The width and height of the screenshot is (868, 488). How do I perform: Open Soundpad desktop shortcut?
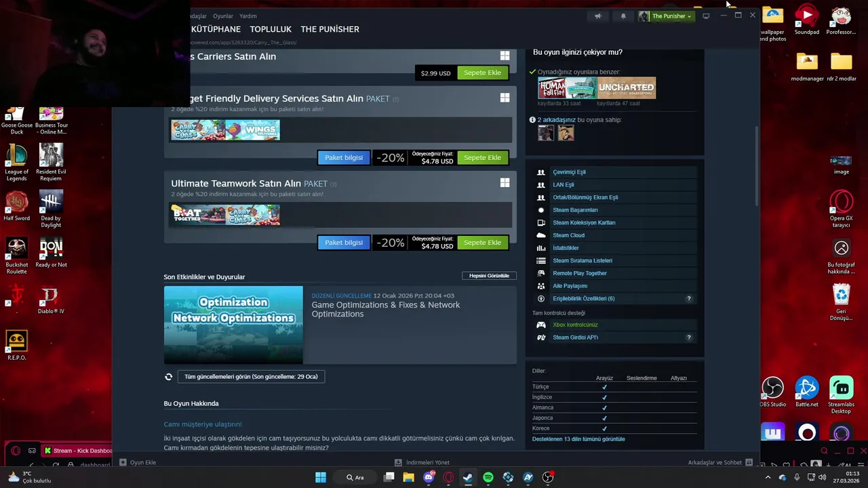tap(807, 20)
